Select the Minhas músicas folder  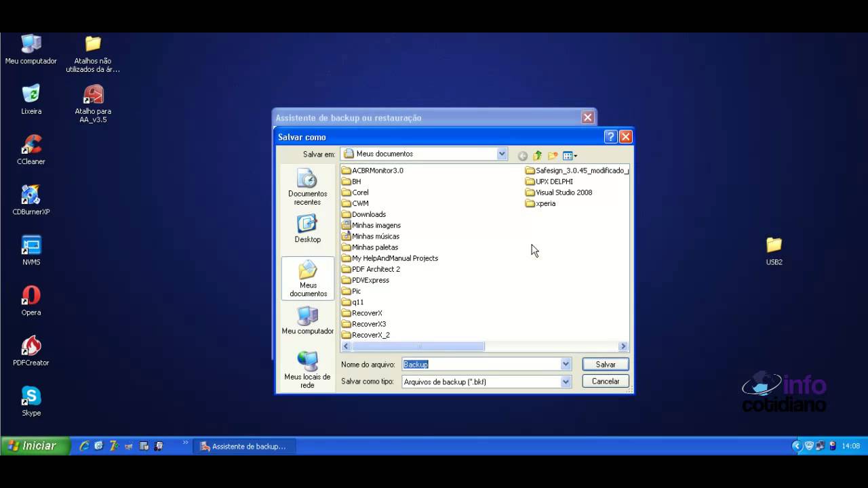coord(370,236)
